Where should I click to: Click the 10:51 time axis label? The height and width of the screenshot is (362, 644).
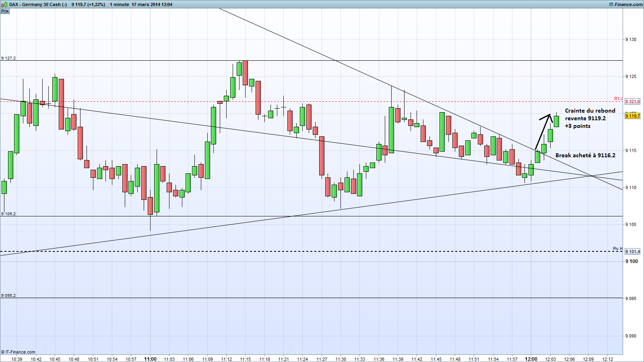click(x=93, y=359)
